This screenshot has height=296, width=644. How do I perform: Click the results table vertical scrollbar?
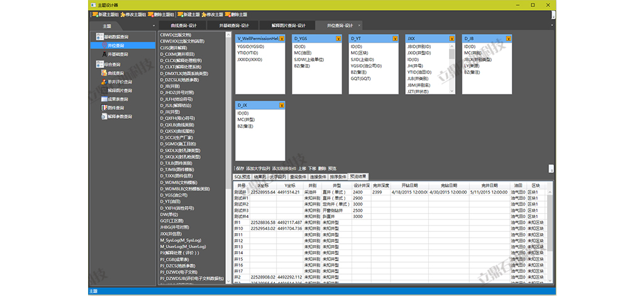pyautogui.click(x=550, y=222)
